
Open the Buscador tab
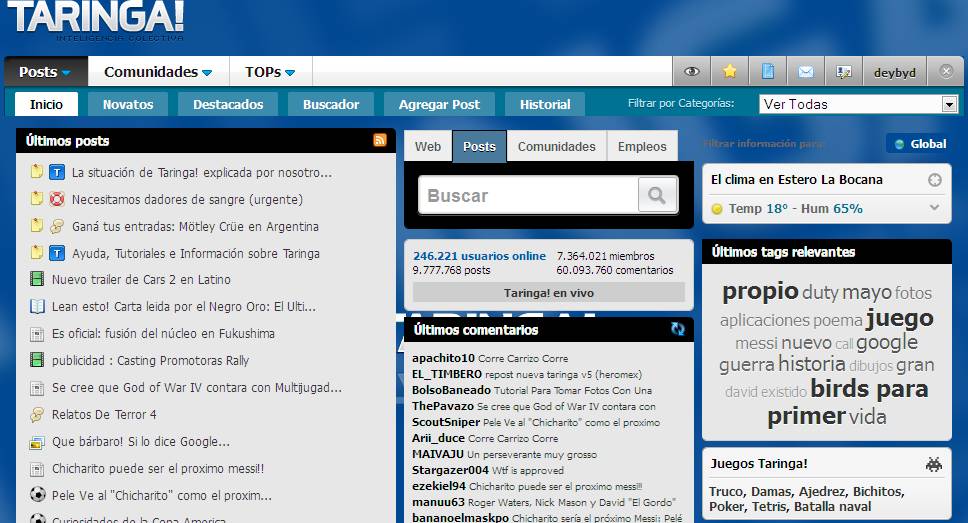pyautogui.click(x=331, y=104)
